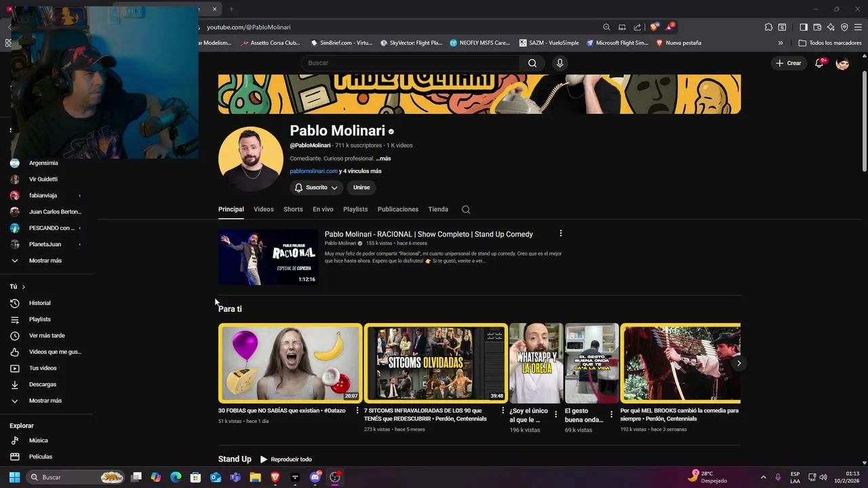Click Reproducir todo for Stand Up
This screenshot has width=868, height=488.
pyautogui.click(x=286, y=460)
